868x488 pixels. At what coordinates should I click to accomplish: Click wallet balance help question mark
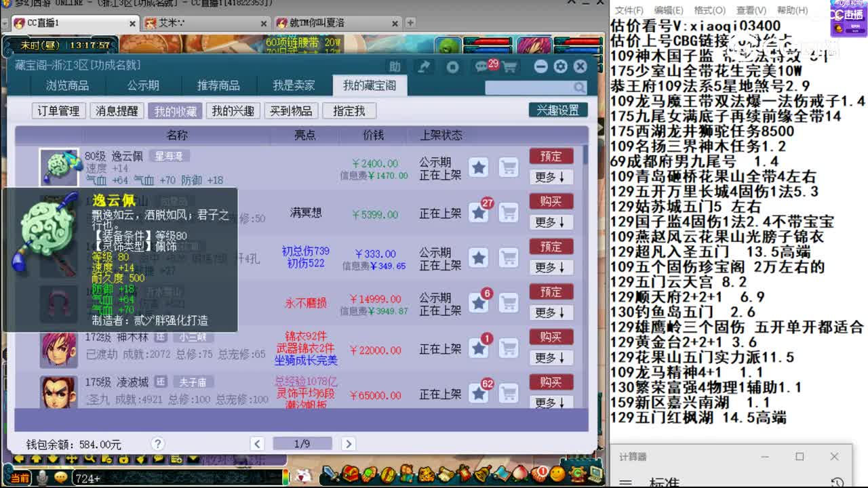click(157, 444)
